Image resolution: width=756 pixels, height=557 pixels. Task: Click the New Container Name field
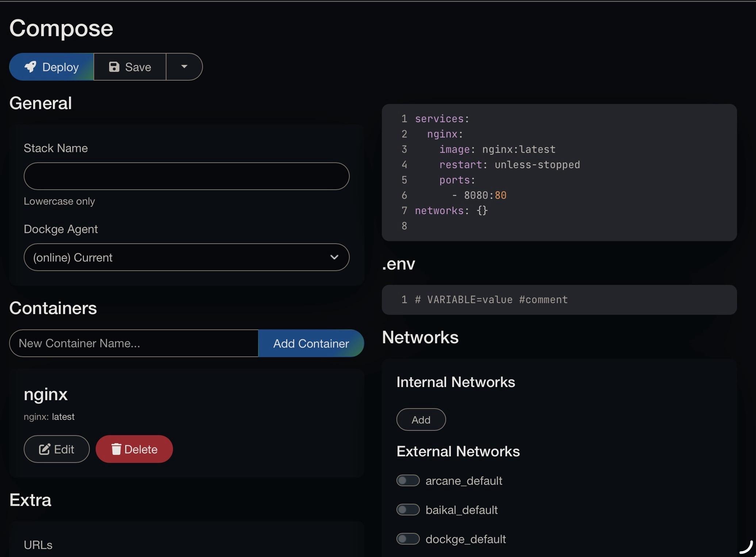coord(134,343)
